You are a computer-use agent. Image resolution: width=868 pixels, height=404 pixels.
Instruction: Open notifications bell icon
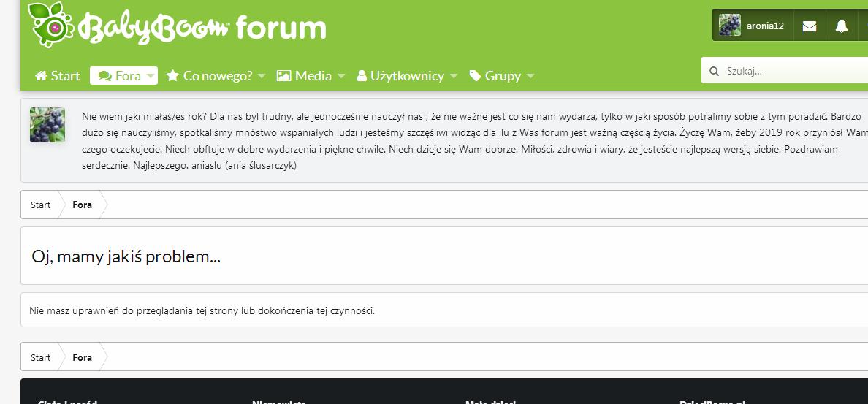pos(841,26)
